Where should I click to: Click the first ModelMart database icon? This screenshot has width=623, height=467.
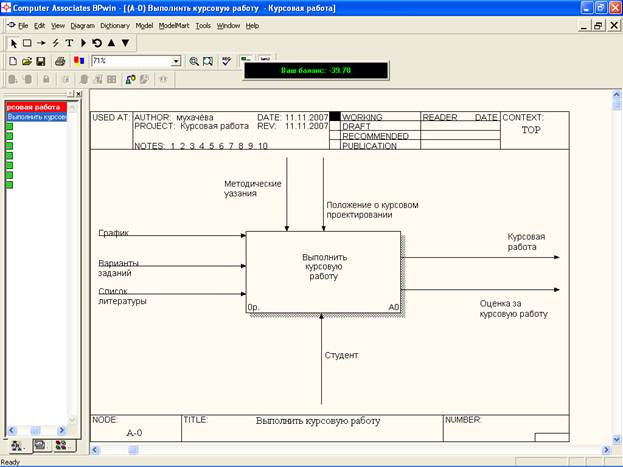(x=13, y=79)
